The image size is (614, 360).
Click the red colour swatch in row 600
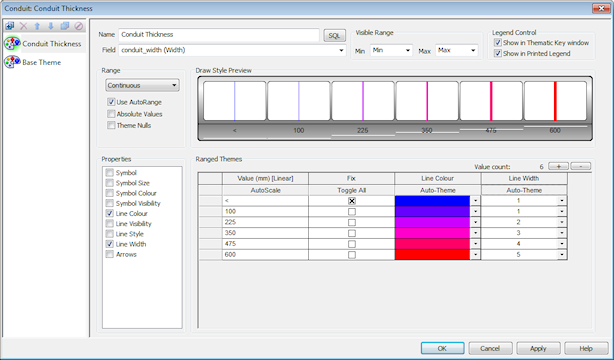coord(432,255)
